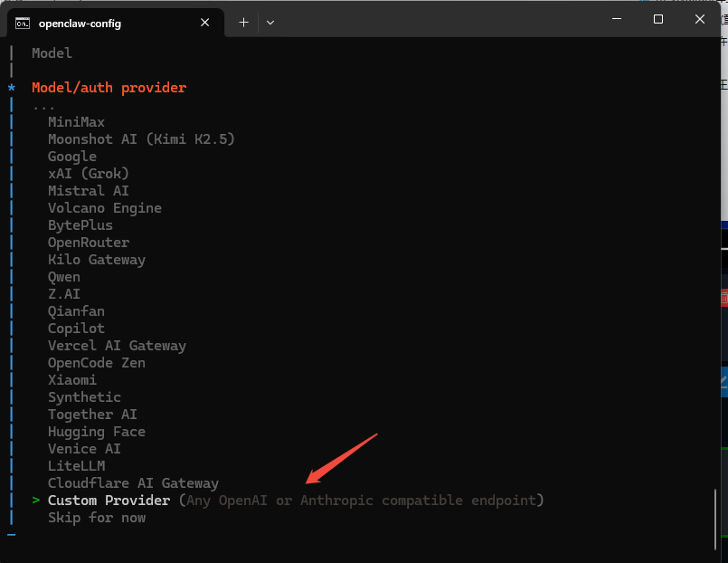The width and height of the screenshot is (728, 563).
Task: Click the BytePlus option
Action: [80, 225]
